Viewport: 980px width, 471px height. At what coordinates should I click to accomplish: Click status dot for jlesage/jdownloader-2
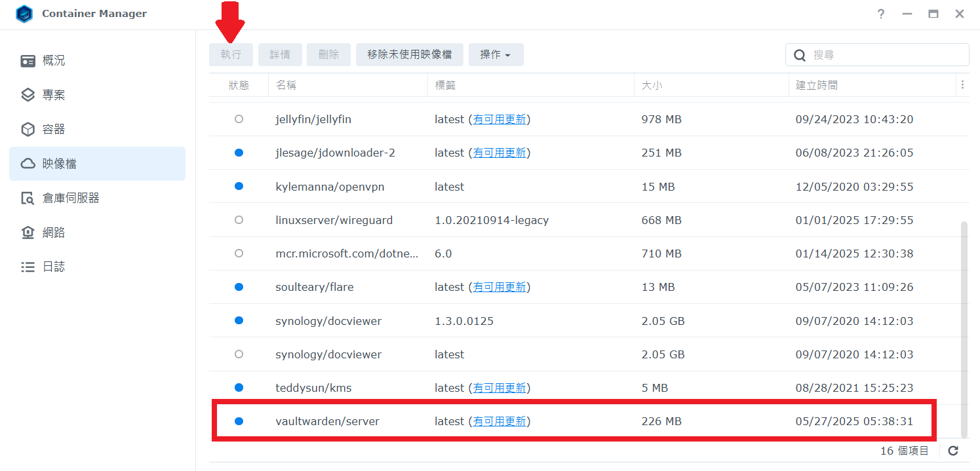(x=239, y=153)
